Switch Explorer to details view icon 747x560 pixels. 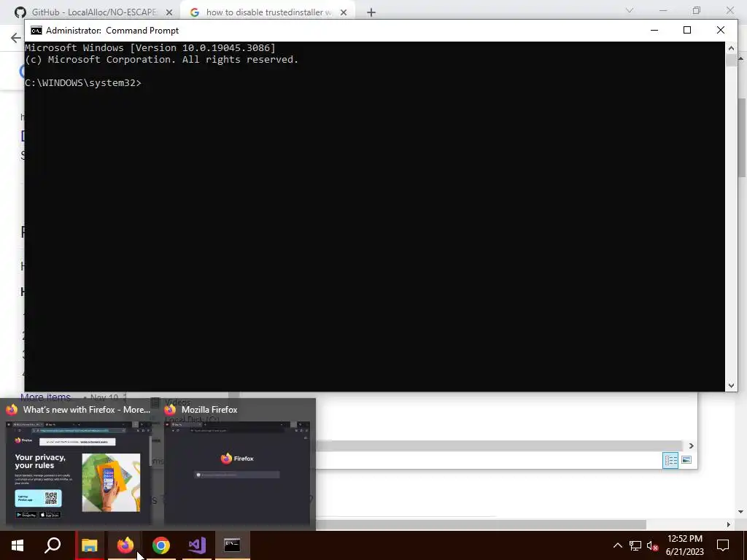point(671,460)
